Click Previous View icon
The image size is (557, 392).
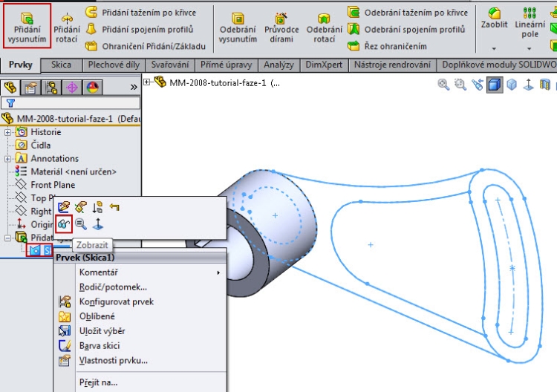478,85
